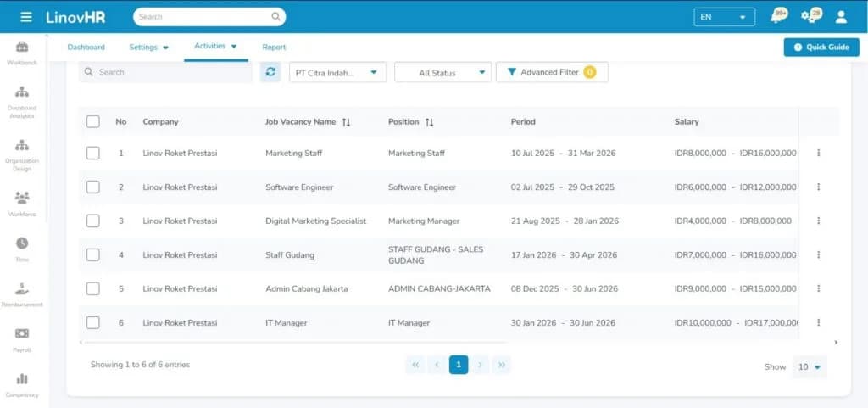868x408 pixels.
Task: Click the "IDR4,000,000 - IDR8,000,000" salary cell
Action: click(733, 221)
